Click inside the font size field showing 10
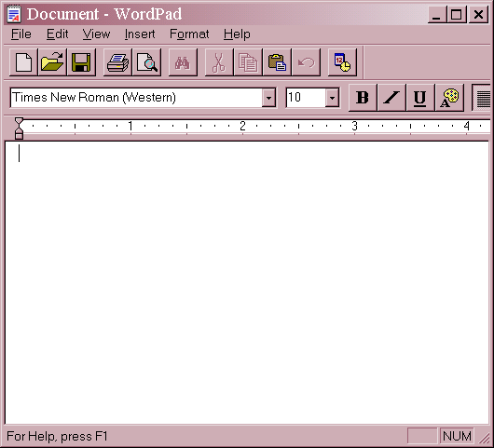 (x=306, y=98)
